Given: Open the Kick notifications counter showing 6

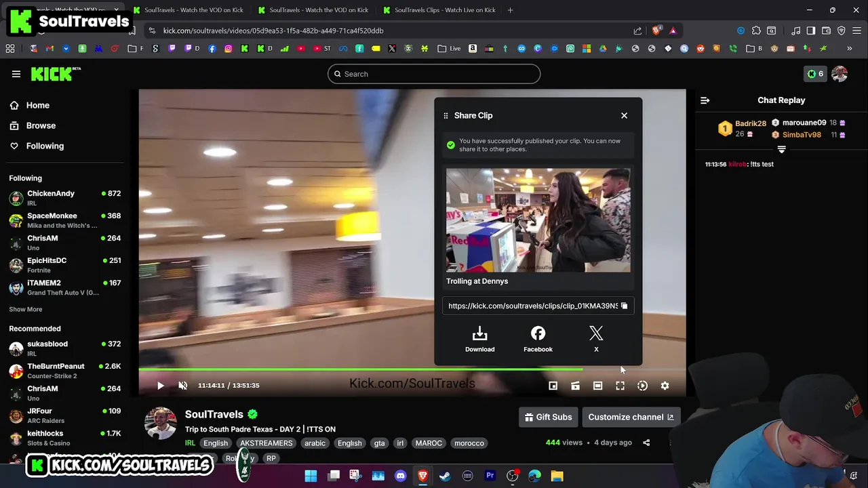Looking at the screenshot, I should pyautogui.click(x=814, y=74).
